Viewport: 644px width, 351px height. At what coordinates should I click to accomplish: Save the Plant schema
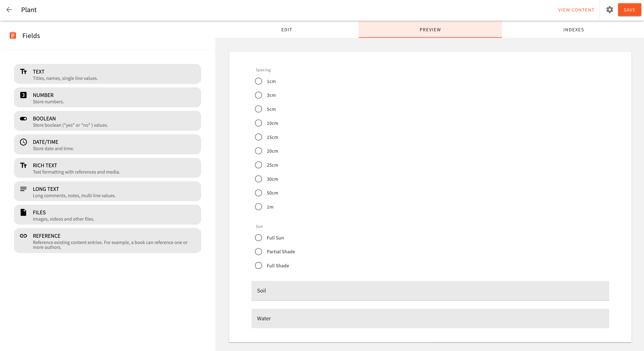click(x=630, y=10)
